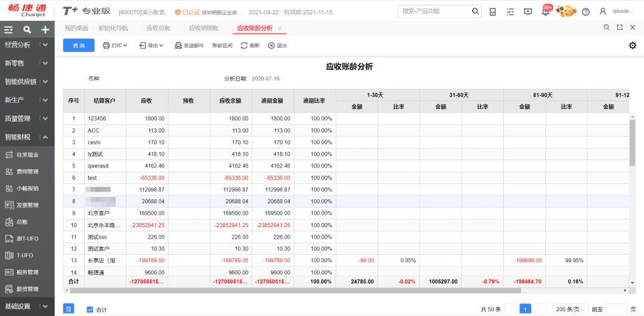Open the help question mark icon
The image size is (644, 316).
586,12
